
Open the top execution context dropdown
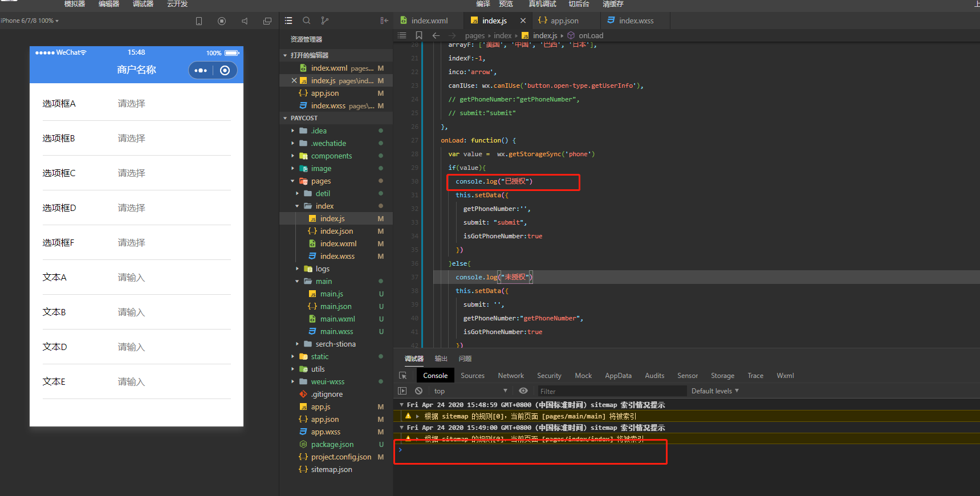pos(470,391)
